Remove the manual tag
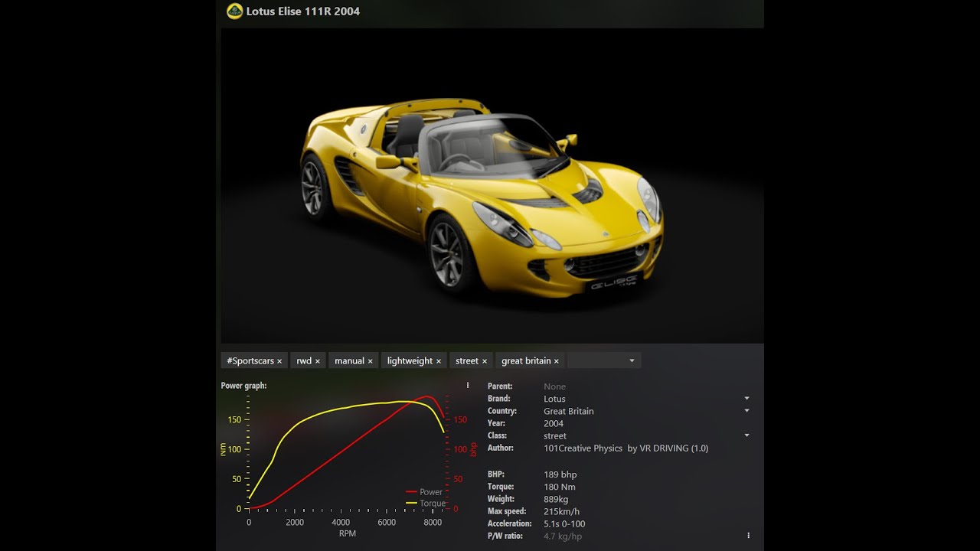The height and width of the screenshot is (551, 980). pyautogui.click(x=370, y=361)
